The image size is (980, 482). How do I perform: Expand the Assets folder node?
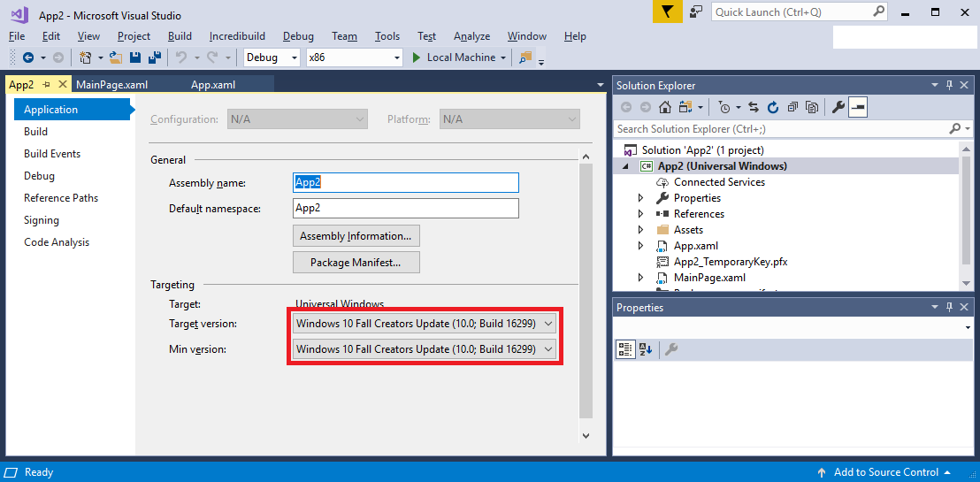640,229
